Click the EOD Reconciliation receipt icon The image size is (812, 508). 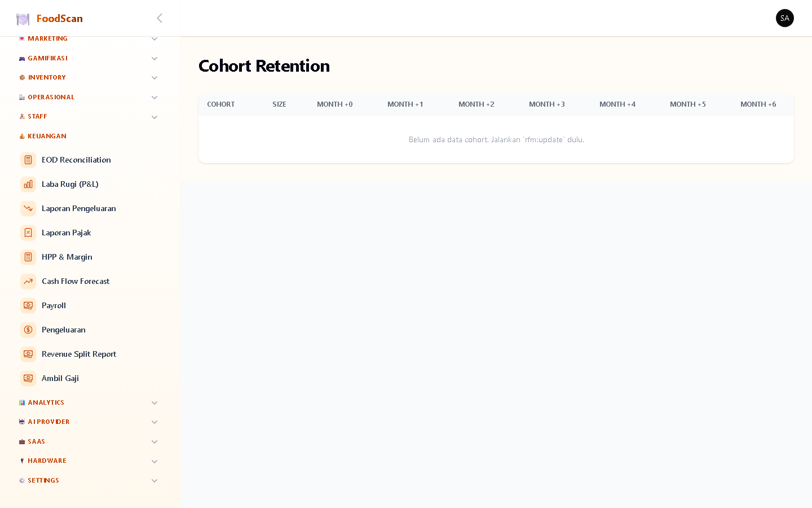click(x=28, y=160)
